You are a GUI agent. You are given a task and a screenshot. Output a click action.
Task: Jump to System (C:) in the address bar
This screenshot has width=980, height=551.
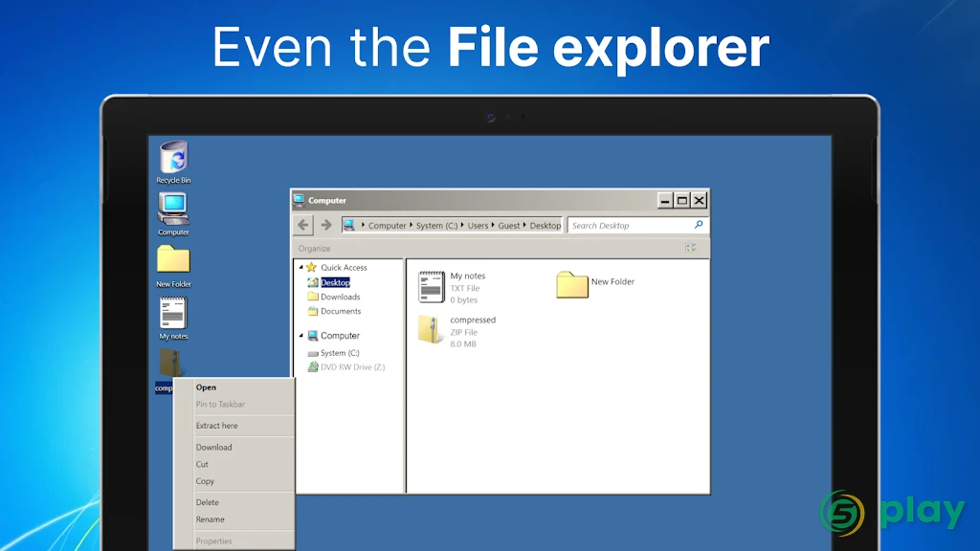[436, 226]
